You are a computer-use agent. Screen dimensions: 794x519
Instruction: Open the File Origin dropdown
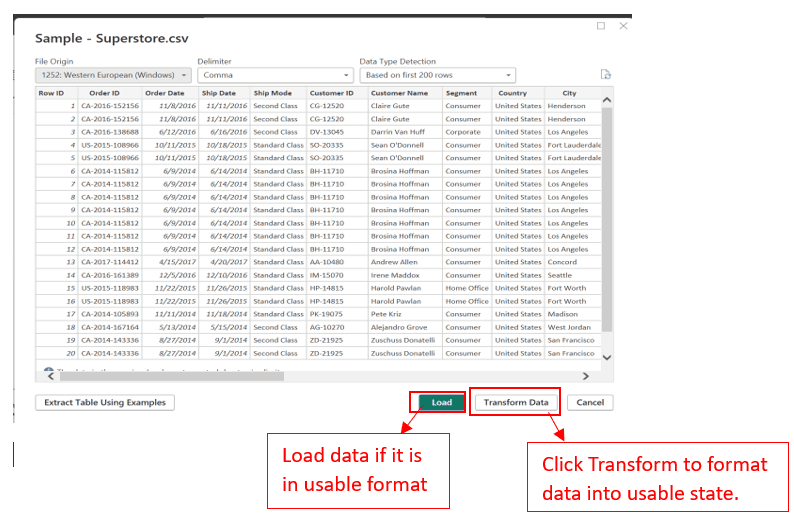click(x=113, y=75)
